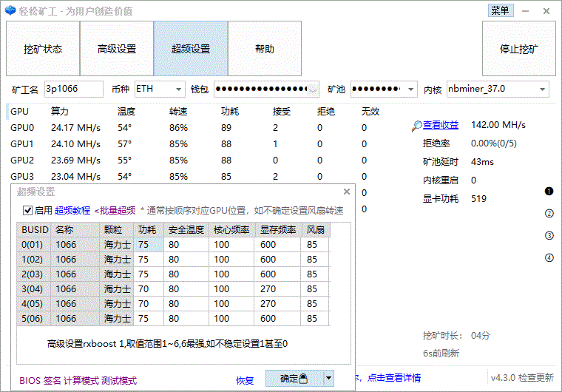
Task: Open the 矿池 pool dropdown
Action: tap(410, 89)
